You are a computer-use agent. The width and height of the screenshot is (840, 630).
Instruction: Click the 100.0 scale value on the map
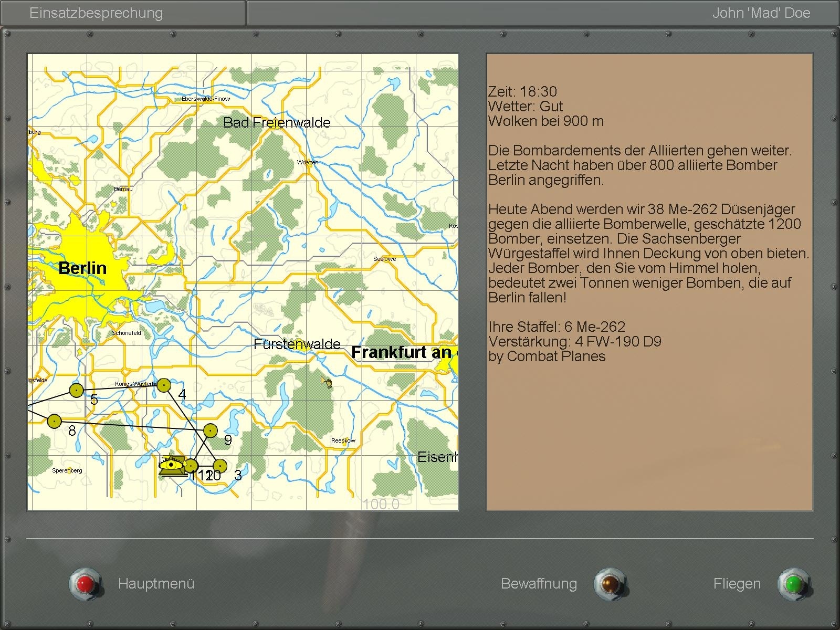[x=381, y=505]
